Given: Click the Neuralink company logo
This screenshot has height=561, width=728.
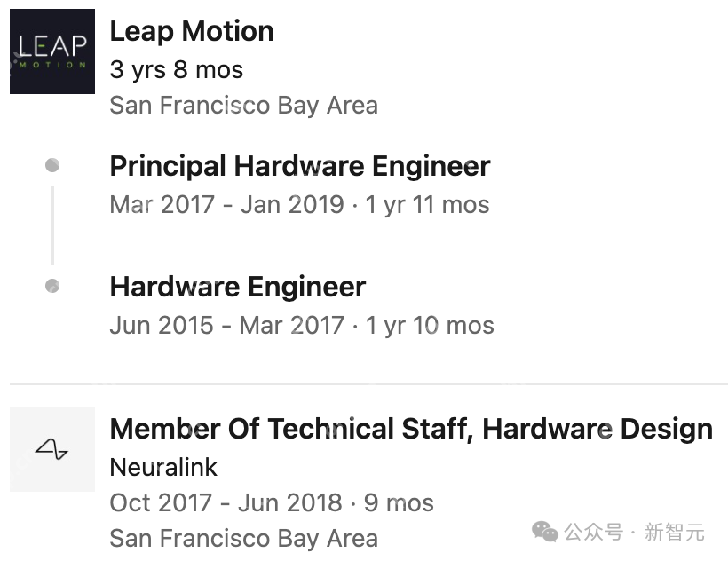Looking at the screenshot, I should coord(52,449).
